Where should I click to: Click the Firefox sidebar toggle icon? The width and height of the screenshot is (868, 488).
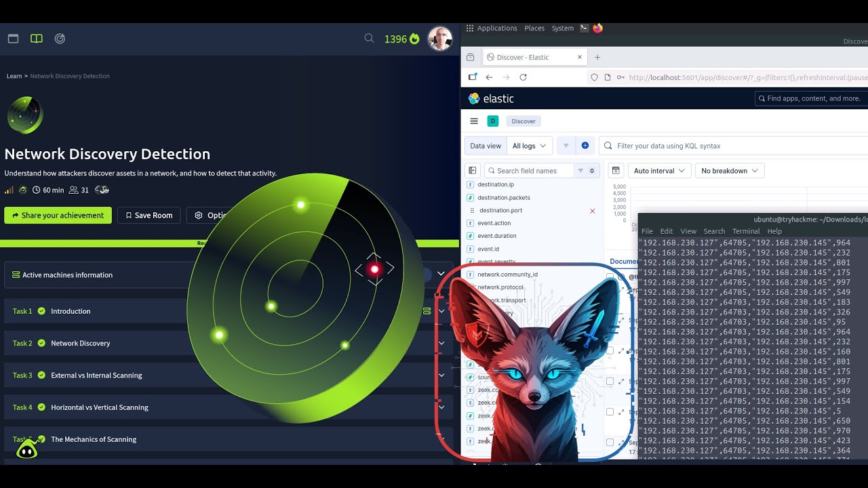pos(473,77)
